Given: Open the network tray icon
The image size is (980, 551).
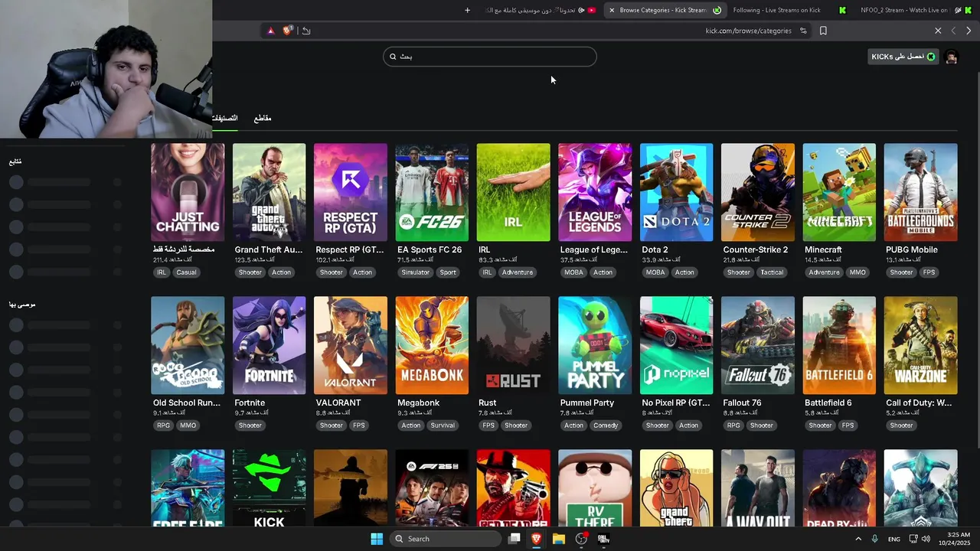Looking at the screenshot, I should click(x=913, y=539).
